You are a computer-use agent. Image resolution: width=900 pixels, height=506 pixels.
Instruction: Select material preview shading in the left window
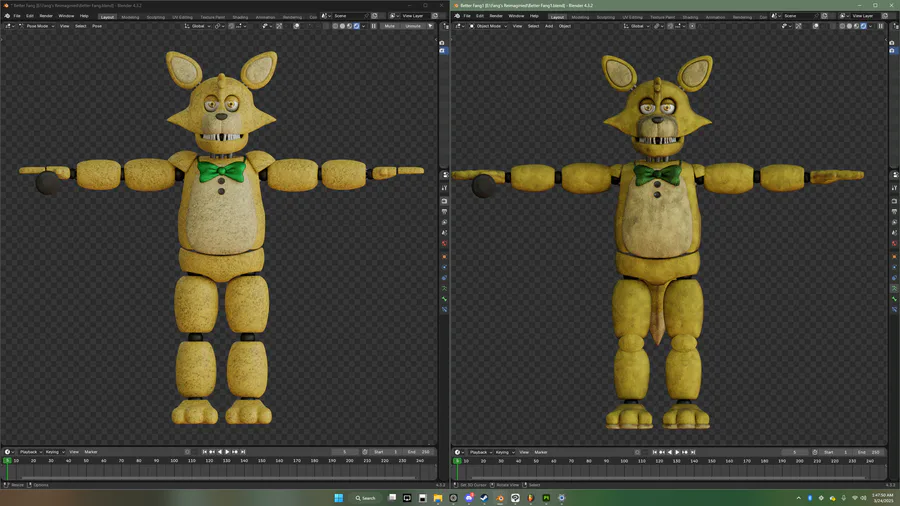coord(350,26)
